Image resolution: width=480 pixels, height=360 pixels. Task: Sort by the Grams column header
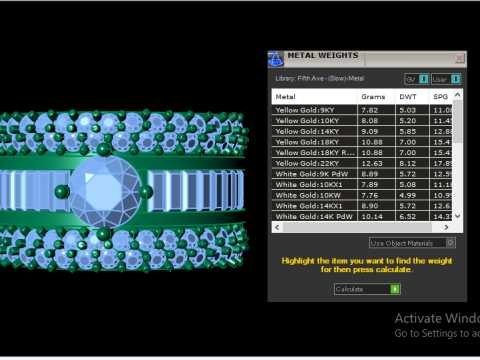(376, 97)
